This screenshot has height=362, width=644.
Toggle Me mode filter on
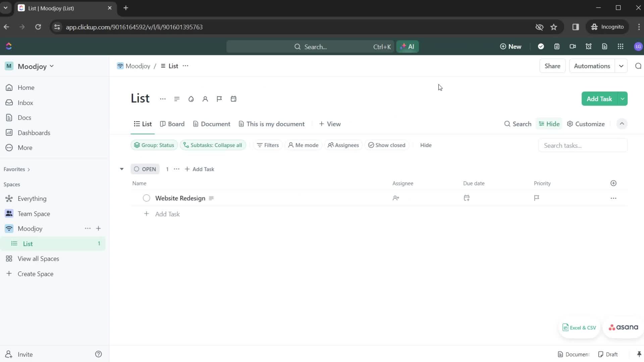(304, 145)
